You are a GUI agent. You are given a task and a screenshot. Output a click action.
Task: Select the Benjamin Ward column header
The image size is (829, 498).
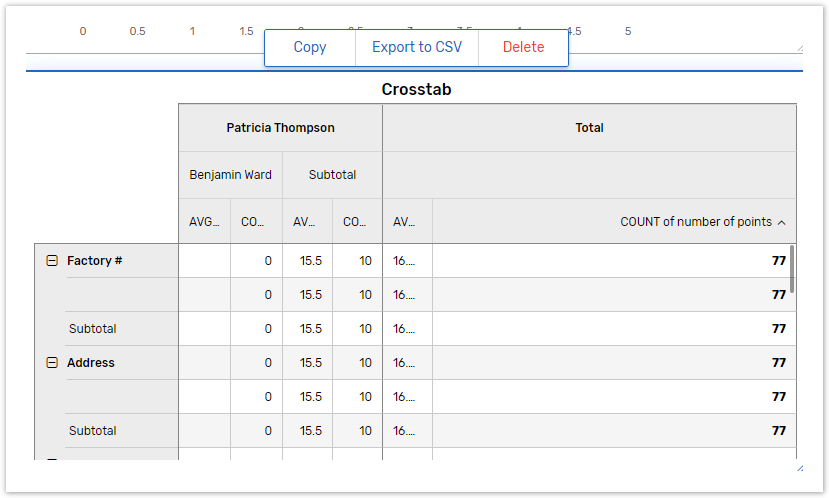click(x=230, y=175)
